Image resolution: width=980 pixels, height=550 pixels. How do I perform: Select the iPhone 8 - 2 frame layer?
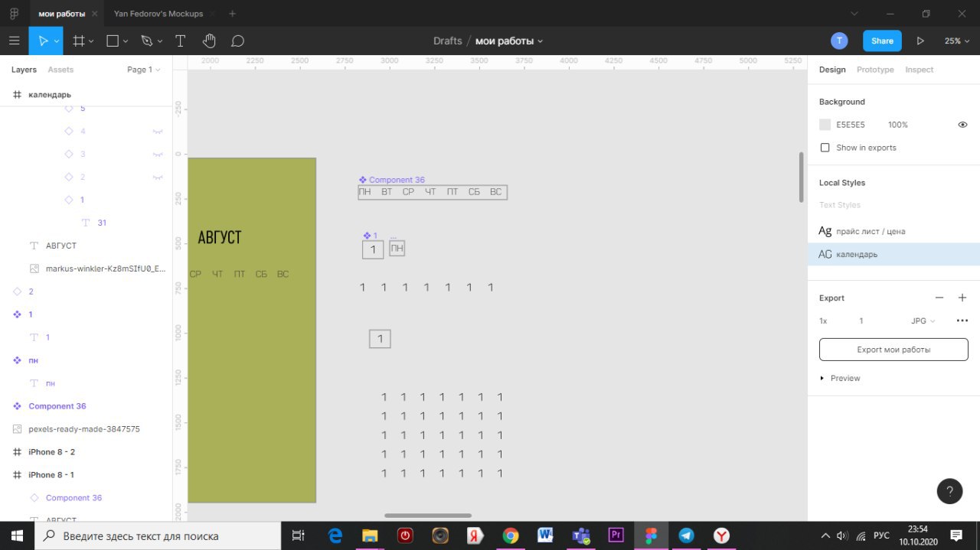coord(51,452)
